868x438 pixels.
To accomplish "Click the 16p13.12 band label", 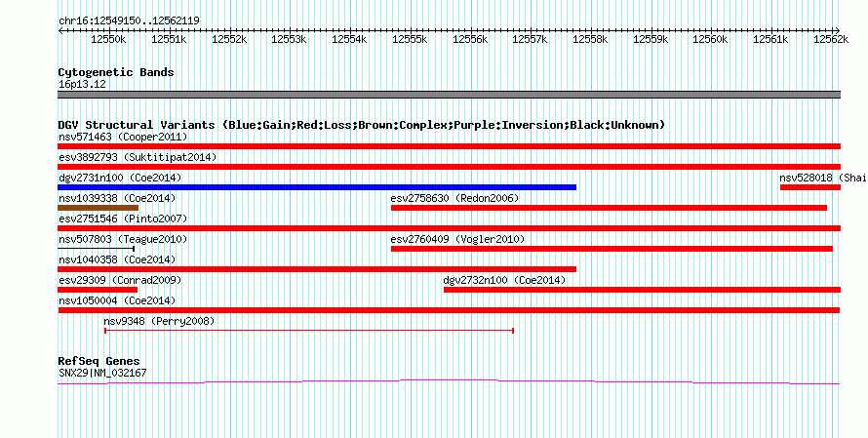I will click(82, 84).
